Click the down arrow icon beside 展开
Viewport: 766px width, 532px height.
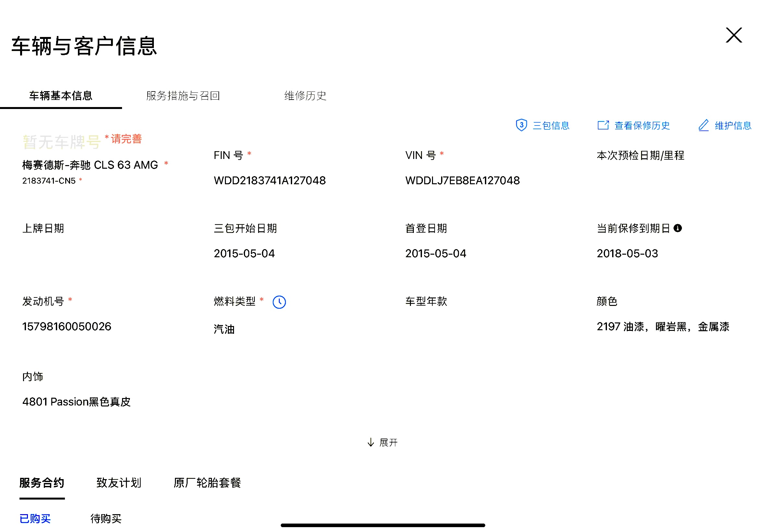[370, 442]
